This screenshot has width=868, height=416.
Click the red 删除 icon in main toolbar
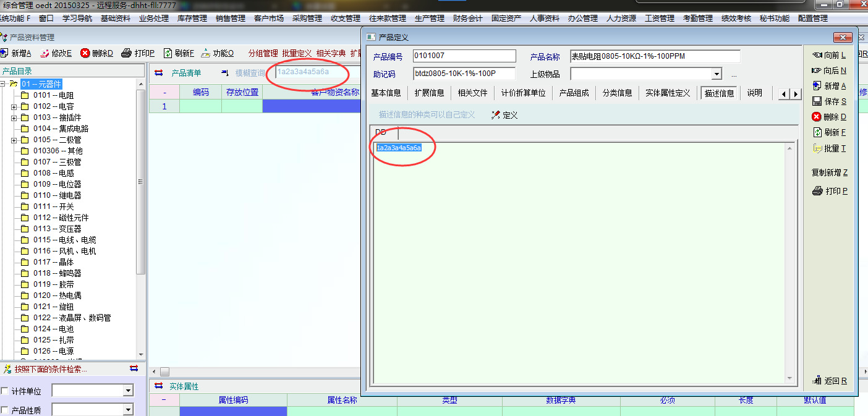(x=85, y=53)
